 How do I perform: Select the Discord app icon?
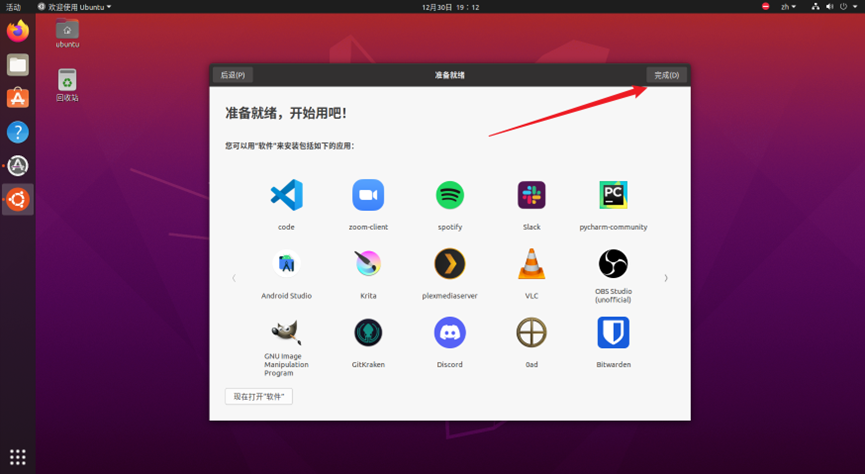coord(450,333)
